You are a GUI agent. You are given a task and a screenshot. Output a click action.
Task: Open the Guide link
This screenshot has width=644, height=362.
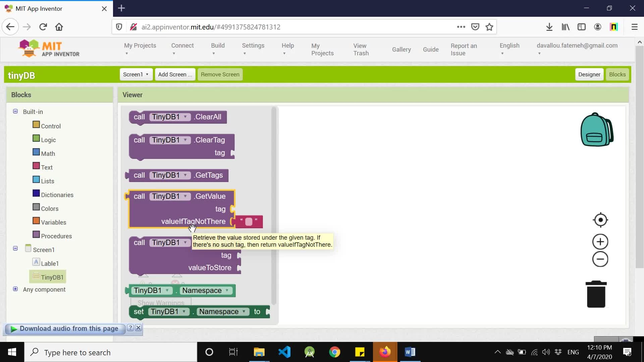click(431, 49)
